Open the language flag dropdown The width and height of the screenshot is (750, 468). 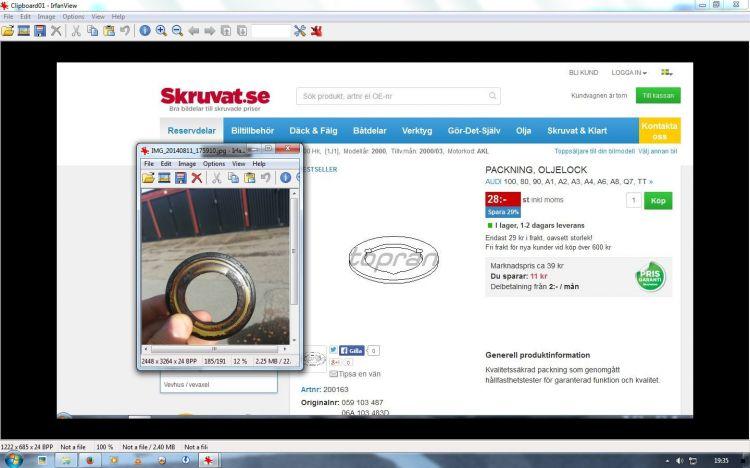667,73
